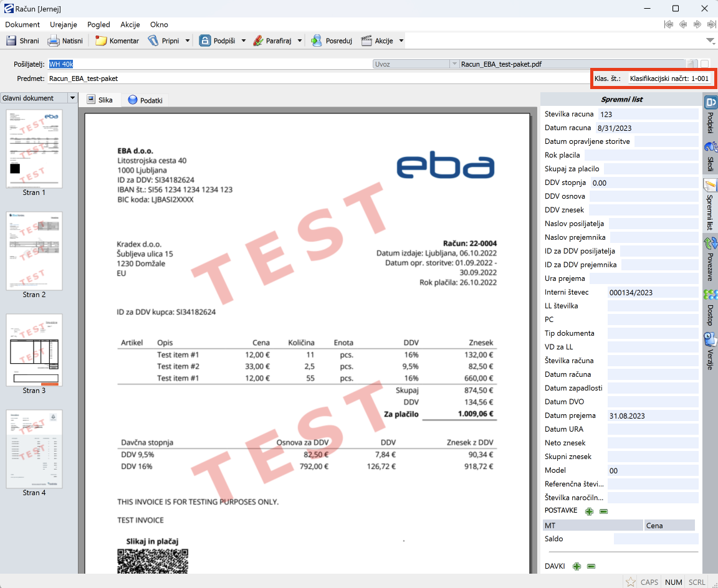Click the Shrani save icon

tap(12, 41)
